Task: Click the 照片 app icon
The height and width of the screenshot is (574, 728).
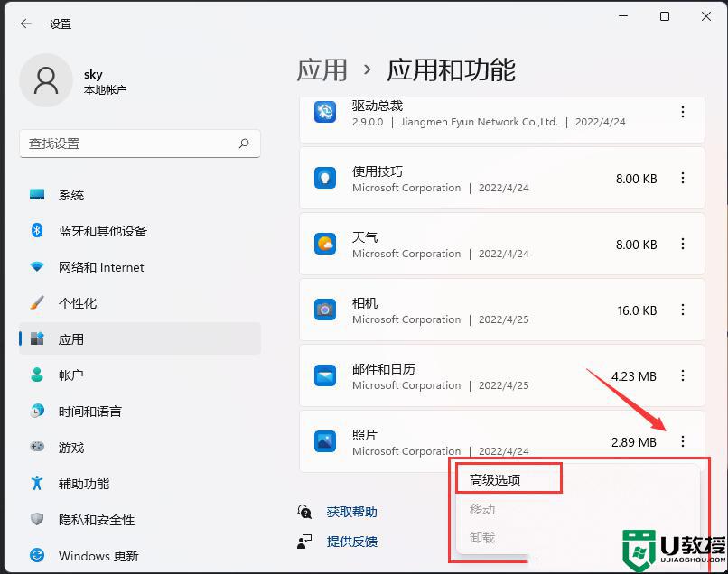Action: tap(325, 441)
